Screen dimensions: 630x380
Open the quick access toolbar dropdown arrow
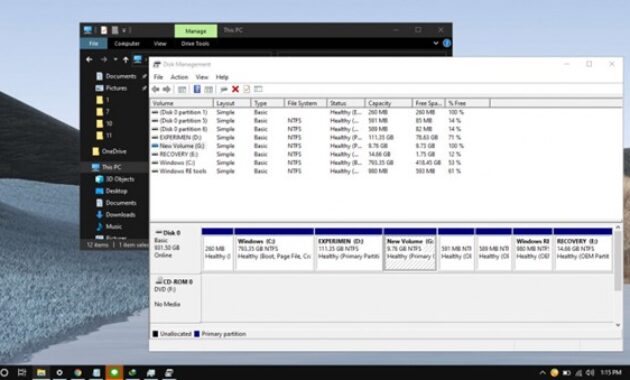[124, 30]
